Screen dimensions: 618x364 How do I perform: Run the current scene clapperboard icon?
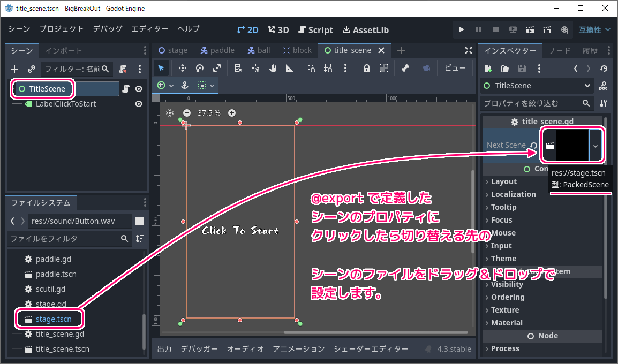(x=530, y=29)
